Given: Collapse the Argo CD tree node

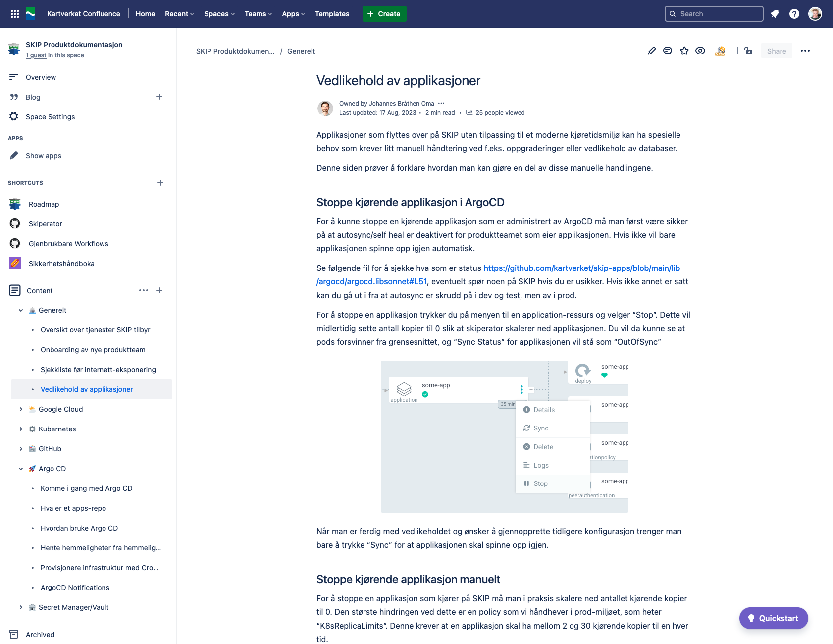Looking at the screenshot, I should pos(21,469).
